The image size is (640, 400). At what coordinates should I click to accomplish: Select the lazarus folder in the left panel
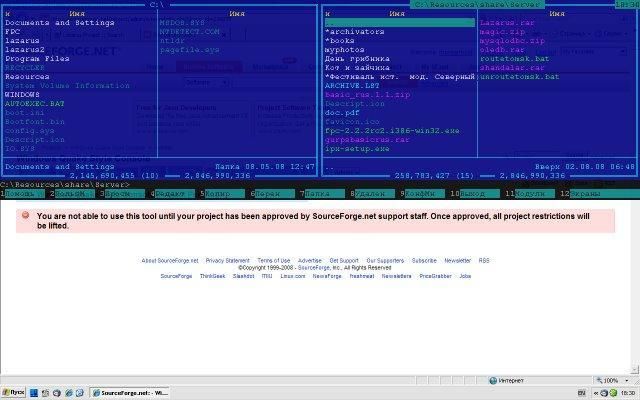coord(22,41)
